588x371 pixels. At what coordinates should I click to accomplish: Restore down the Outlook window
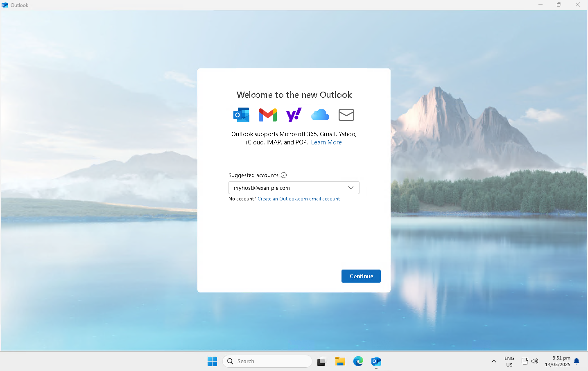click(559, 5)
